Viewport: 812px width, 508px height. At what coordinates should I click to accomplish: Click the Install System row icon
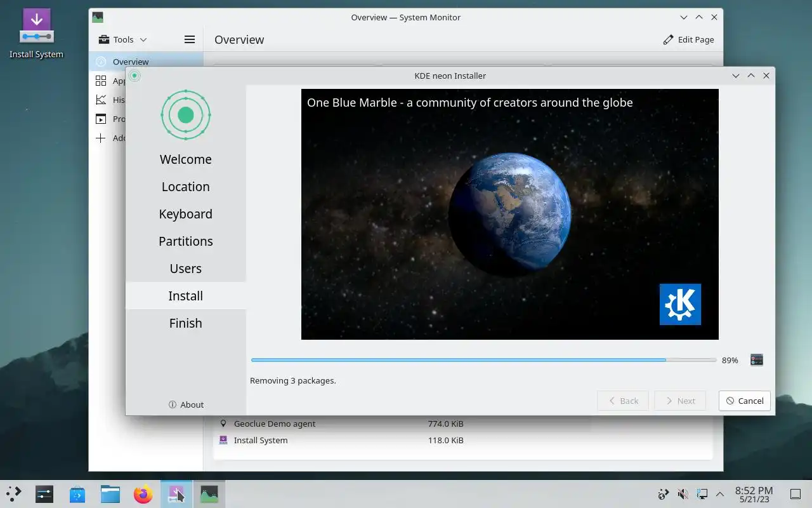(x=223, y=440)
